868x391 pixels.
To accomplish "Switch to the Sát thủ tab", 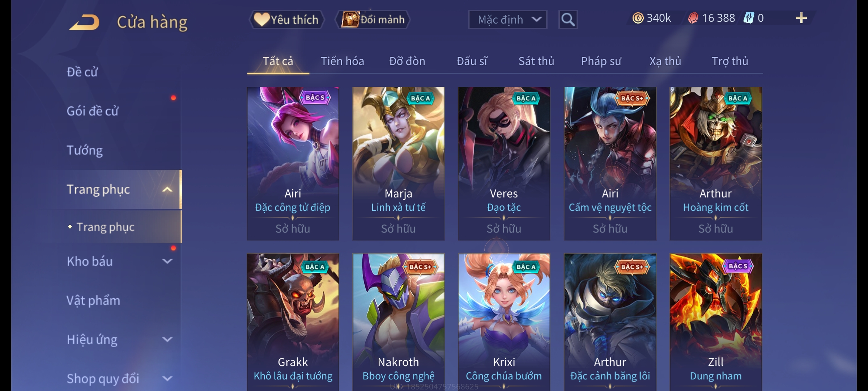I will point(536,61).
